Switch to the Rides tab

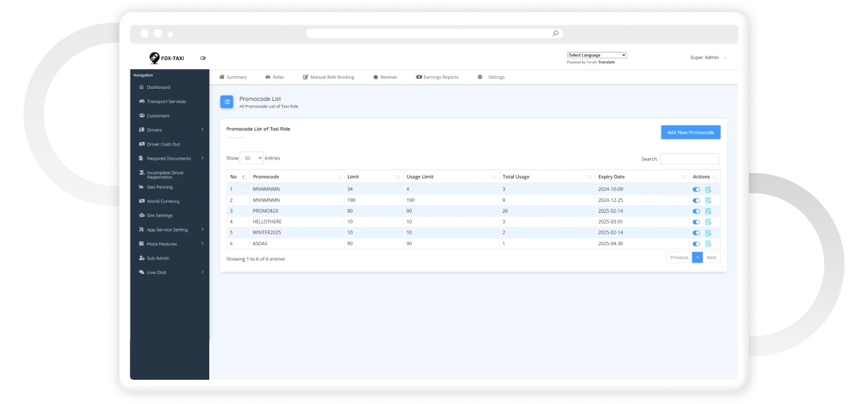click(x=275, y=77)
